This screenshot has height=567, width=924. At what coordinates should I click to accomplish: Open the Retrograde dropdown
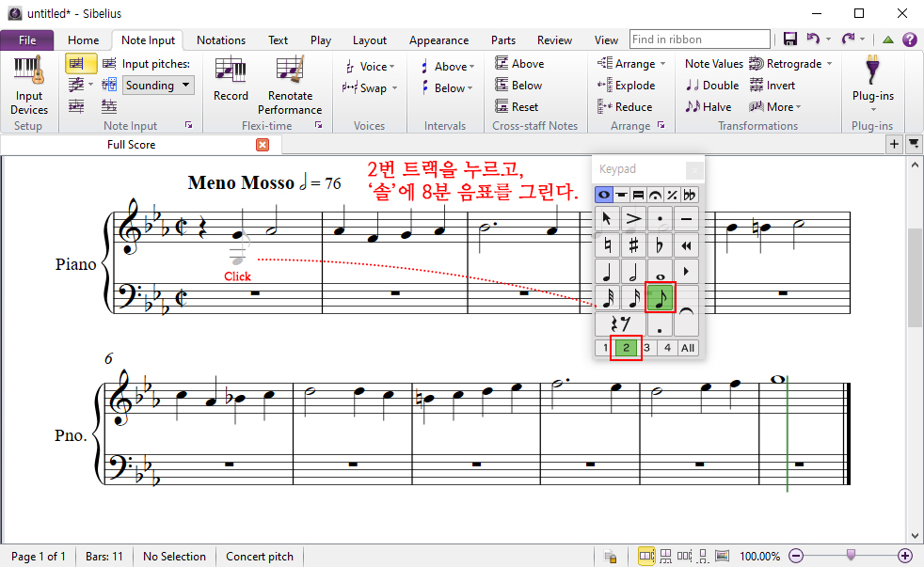tap(790, 64)
